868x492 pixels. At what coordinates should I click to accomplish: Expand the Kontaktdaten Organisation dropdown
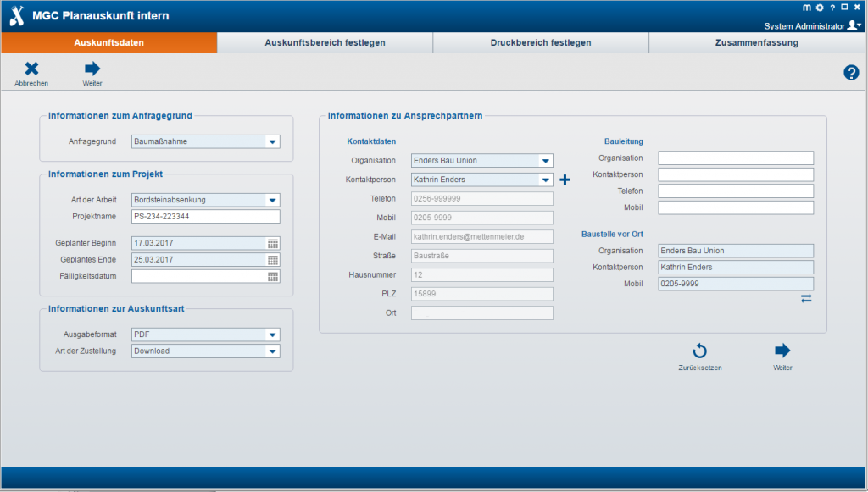point(545,160)
